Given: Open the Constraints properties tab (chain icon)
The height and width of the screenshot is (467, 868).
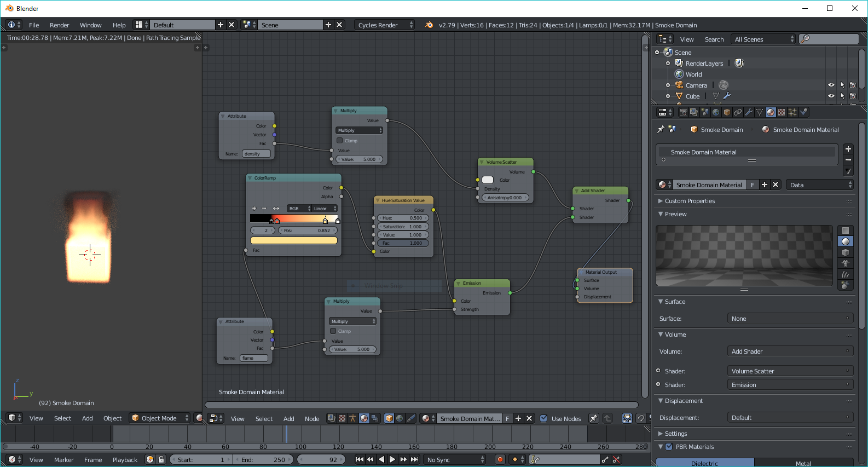Looking at the screenshot, I should [738, 112].
